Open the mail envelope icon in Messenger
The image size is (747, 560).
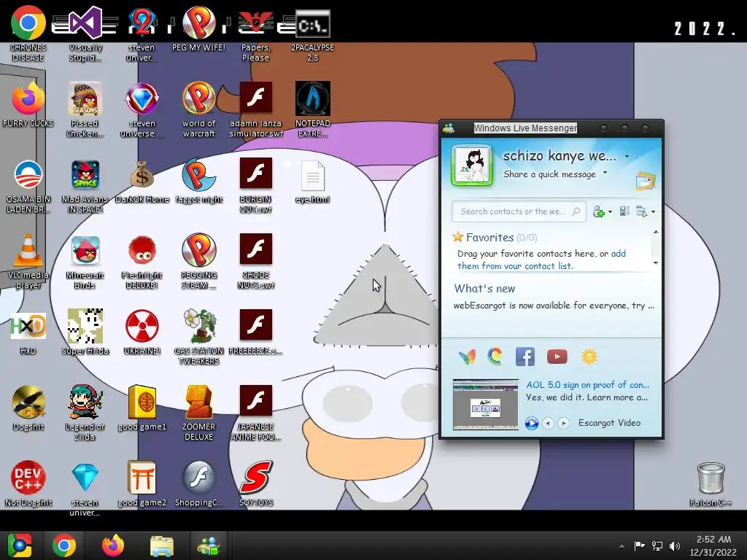646,182
